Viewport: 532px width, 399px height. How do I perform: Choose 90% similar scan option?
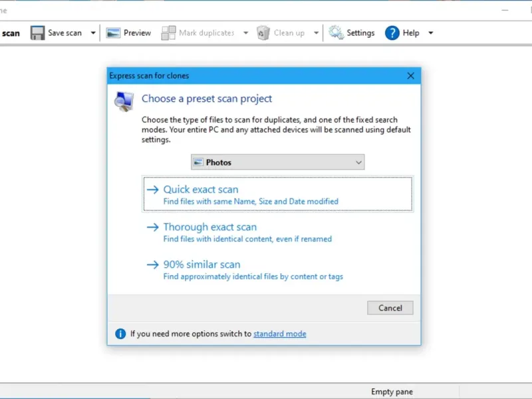(x=277, y=270)
